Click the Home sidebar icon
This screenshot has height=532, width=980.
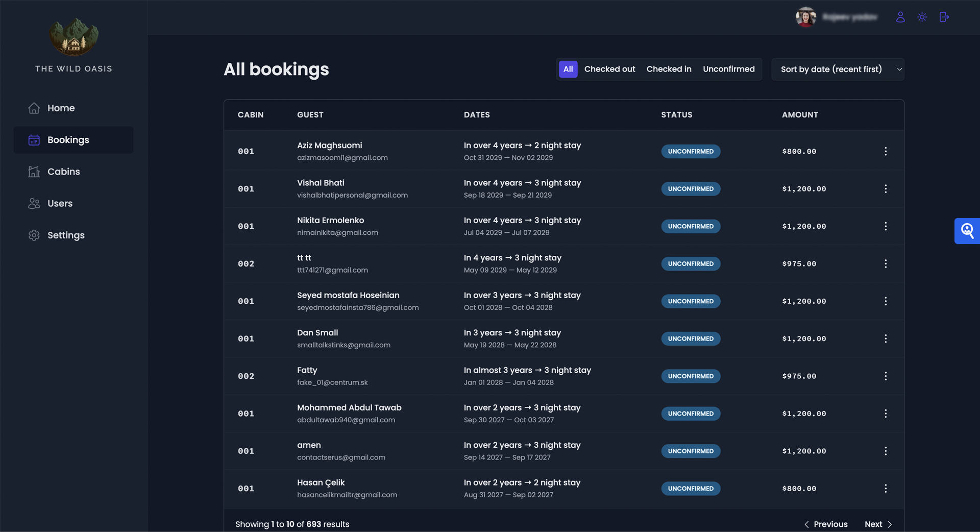34,108
